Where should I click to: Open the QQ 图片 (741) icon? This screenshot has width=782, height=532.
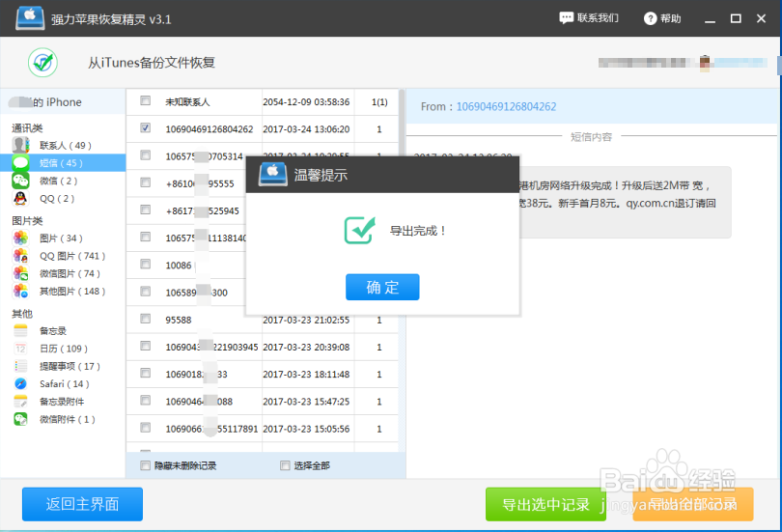click(20, 256)
